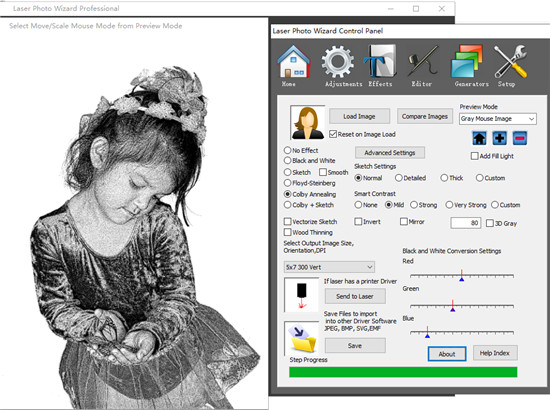The image size is (550, 410).
Task: Enable the Invert checkbox
Action: [x=358, y=222]
